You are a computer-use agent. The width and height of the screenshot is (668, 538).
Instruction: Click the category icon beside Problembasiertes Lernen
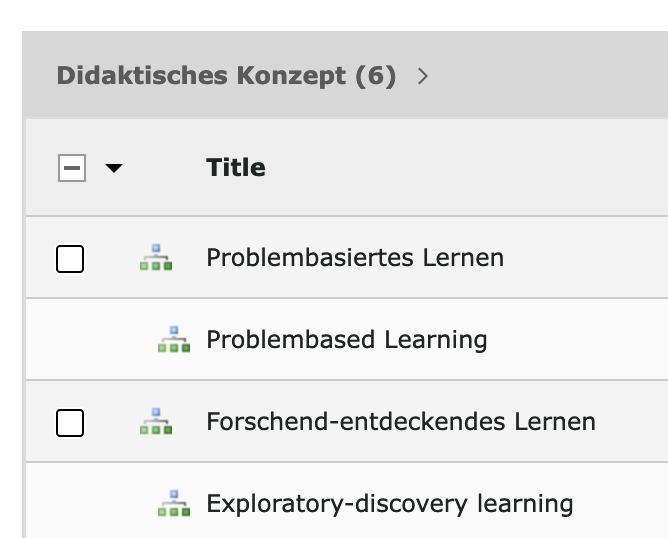coord(156,257)
